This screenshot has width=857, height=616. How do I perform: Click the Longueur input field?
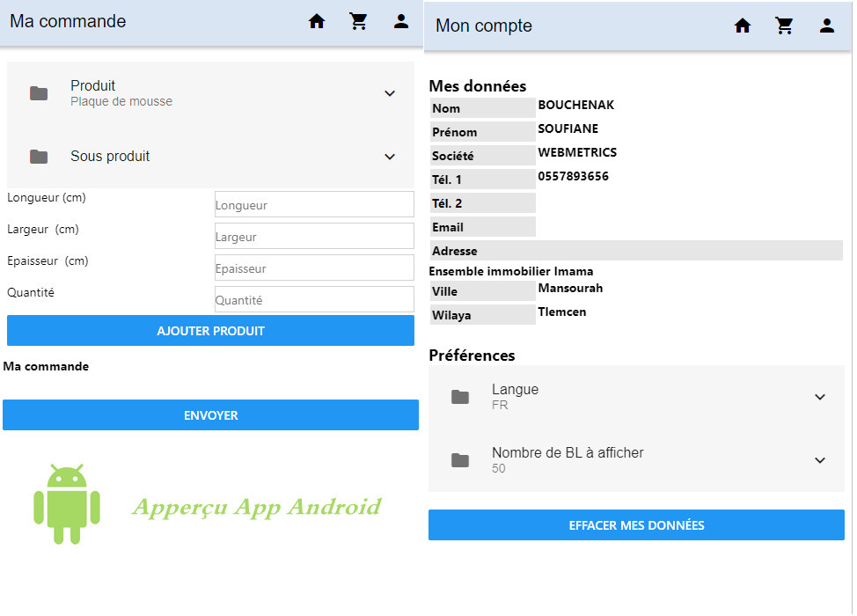pos(314,204)
